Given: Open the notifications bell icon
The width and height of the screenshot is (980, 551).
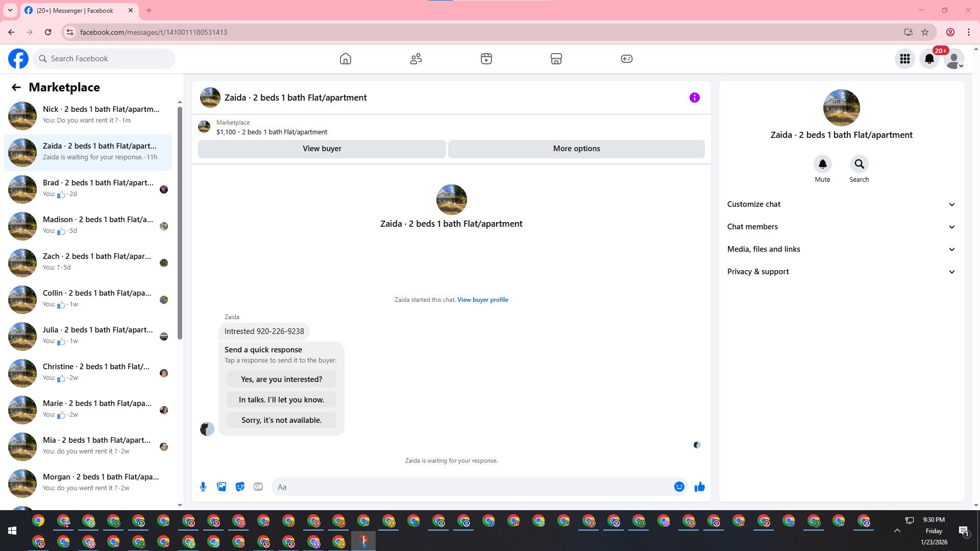Looking at the screenshot, I should click(x=929, y=59).
